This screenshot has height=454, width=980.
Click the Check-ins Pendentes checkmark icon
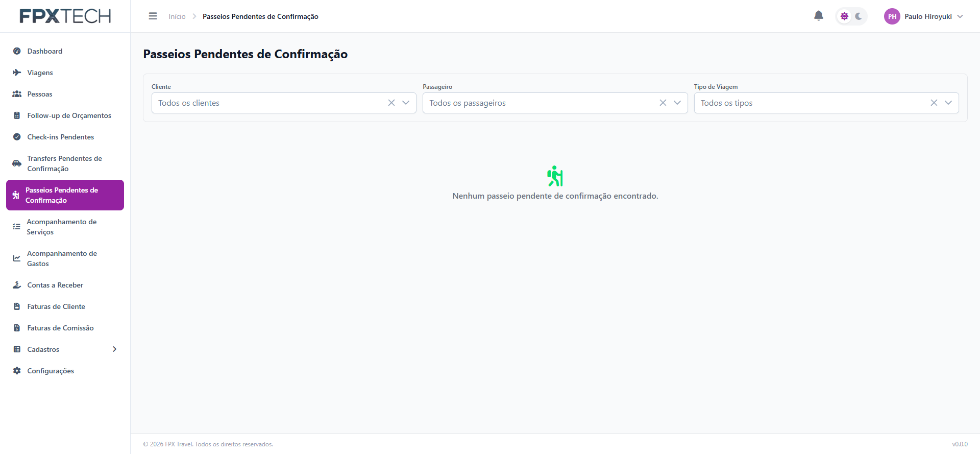(x=17, y=137)
